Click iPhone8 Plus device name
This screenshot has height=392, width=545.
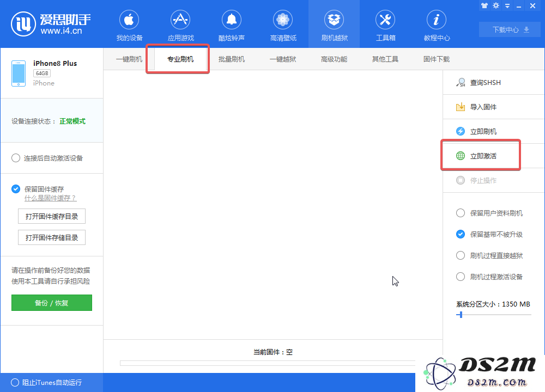55,63
